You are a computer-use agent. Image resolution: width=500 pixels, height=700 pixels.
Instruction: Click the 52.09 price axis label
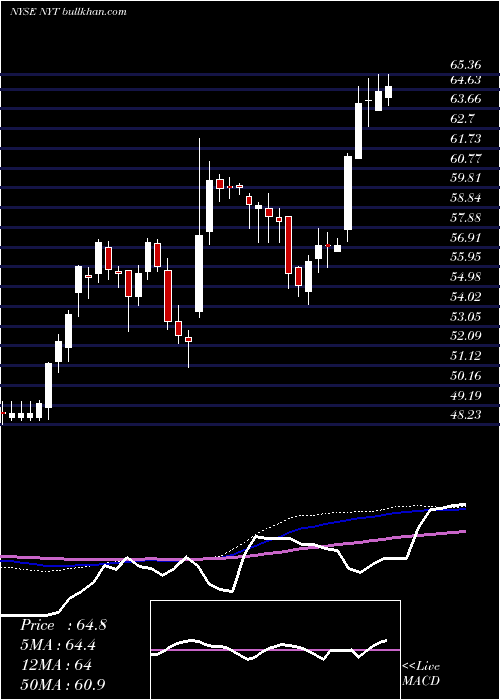[x=466, y=336]
